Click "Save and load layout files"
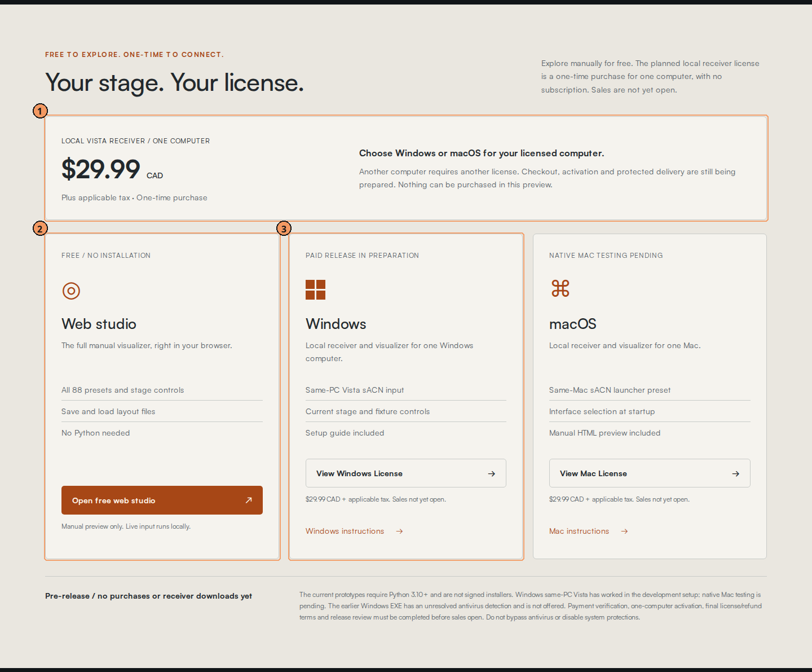Viewport: 812px width, 672px height. point(108,412)
